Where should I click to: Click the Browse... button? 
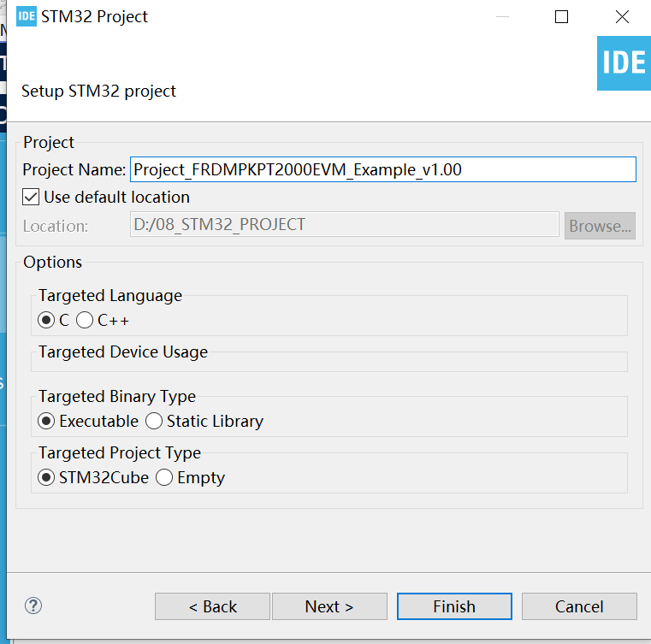[x=600, y=226]
